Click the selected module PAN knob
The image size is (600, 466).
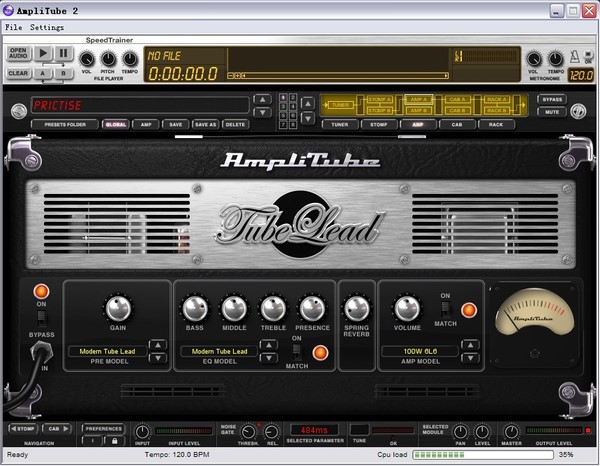coord(460,432)
